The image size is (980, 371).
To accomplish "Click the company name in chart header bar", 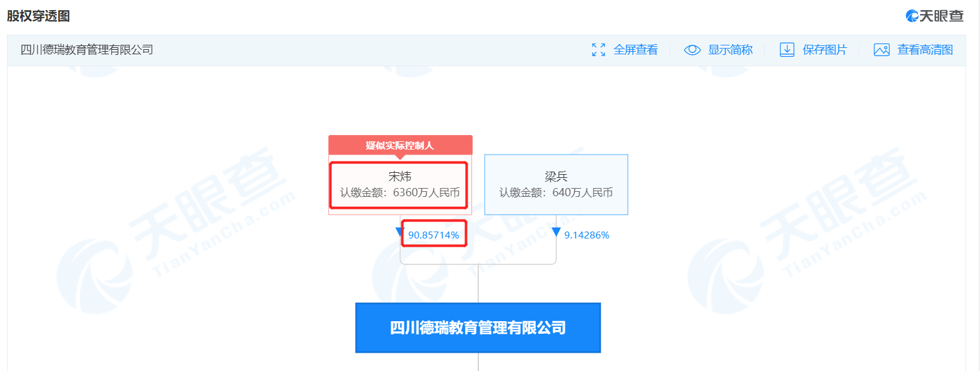I will [x=87, y=50].
